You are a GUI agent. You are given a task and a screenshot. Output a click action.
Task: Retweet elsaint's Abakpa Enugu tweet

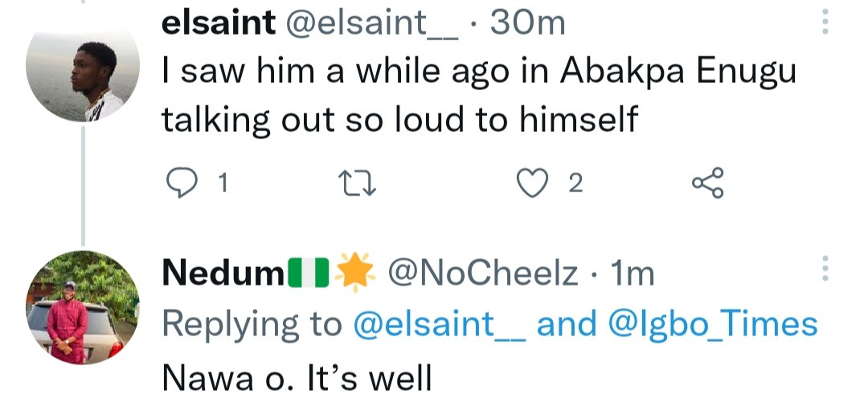point(354,185)
